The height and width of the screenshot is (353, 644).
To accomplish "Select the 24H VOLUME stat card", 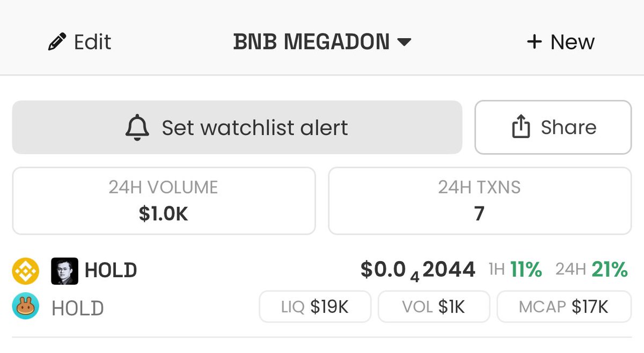I will pyautogui.click(x=164, y=201).
